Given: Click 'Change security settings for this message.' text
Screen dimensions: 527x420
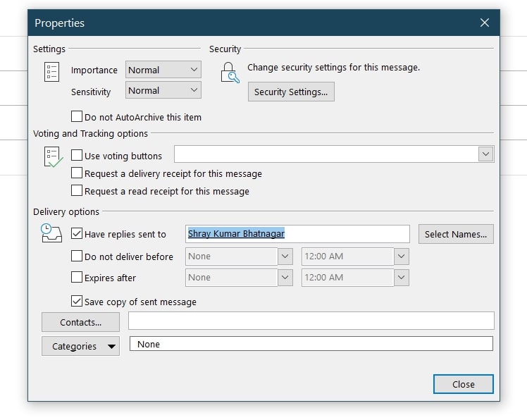Looking at the screenshot, I should coord(334,67).
